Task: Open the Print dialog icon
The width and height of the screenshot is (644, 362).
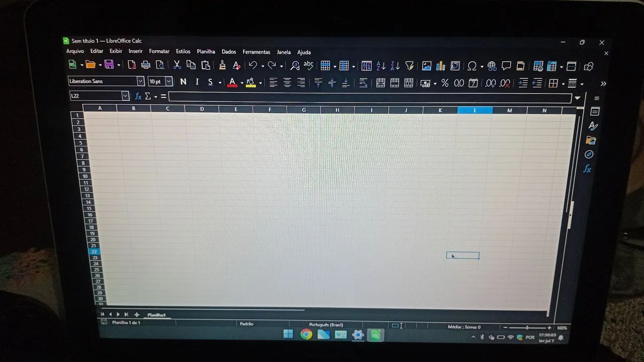Action: (x=146, y=65)
